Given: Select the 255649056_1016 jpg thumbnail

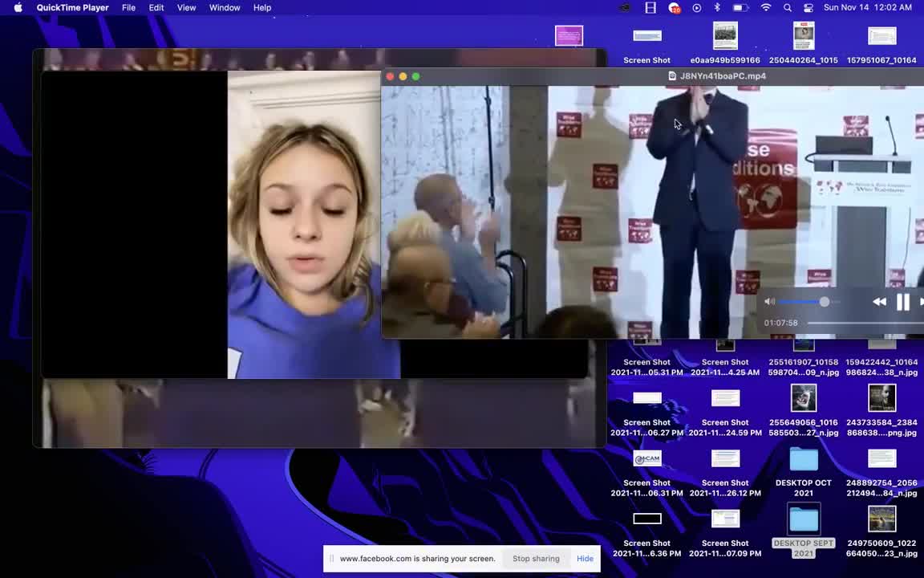Looking at the screenshot, I should click(803, 398).
